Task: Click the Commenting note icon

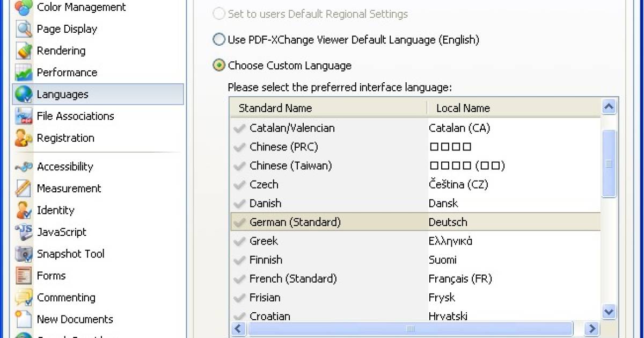Action: click(23, 297)
